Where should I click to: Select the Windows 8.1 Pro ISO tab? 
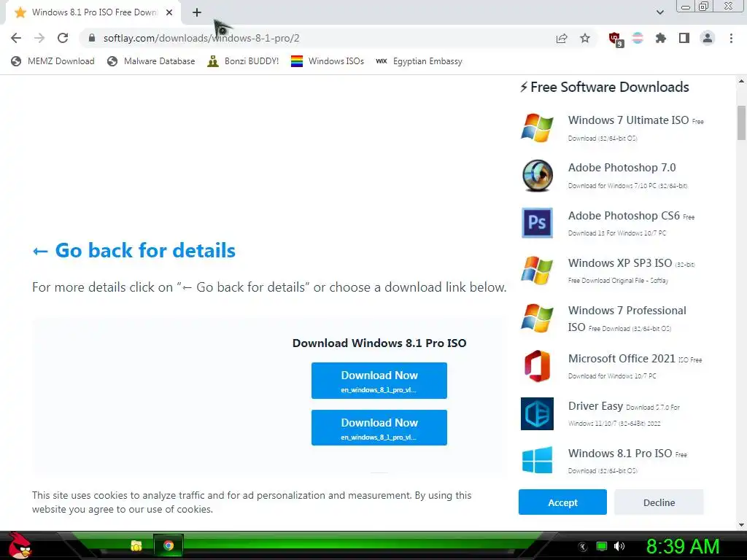[93, 12]
